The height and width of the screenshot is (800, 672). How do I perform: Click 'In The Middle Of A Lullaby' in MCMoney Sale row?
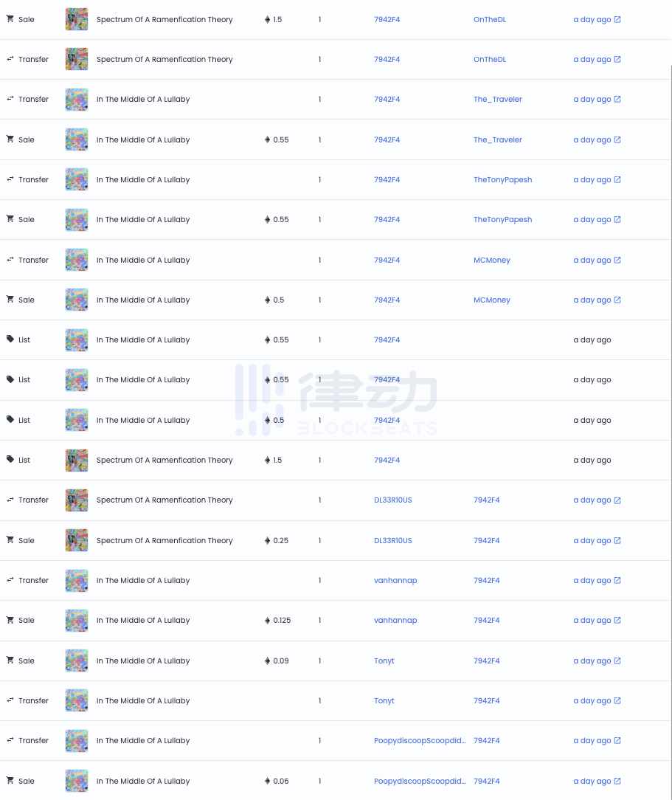point(143,300)
